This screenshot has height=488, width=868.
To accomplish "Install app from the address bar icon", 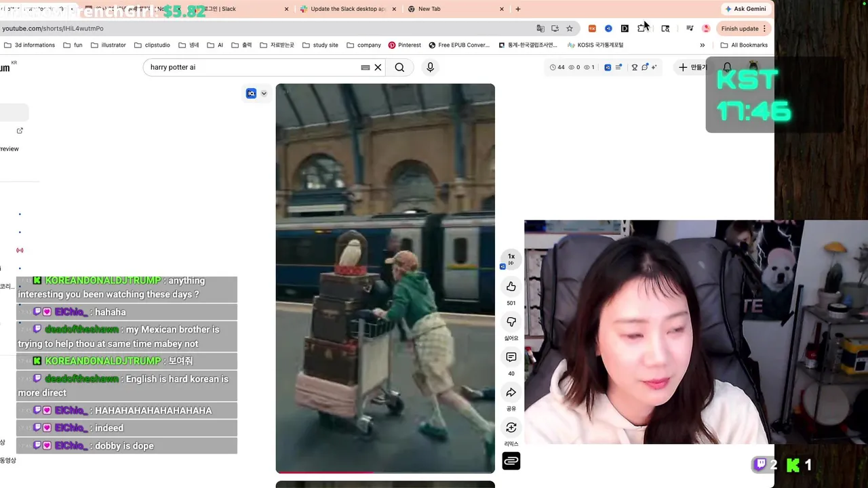I will coord(555,28).
